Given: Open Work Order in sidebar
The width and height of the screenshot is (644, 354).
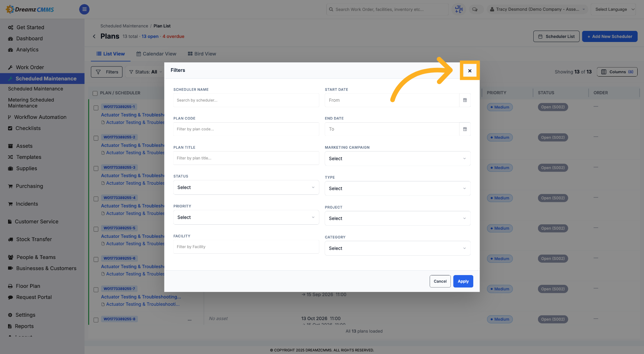Looking at the screenshot, I should (x=30, y=67).
